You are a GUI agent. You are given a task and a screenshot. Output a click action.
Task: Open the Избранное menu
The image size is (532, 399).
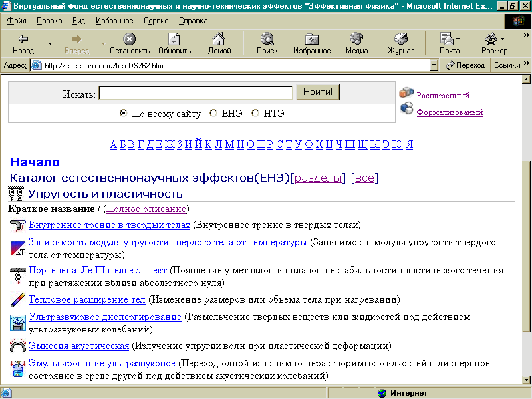pyautogui.click(x=114, y=21)
